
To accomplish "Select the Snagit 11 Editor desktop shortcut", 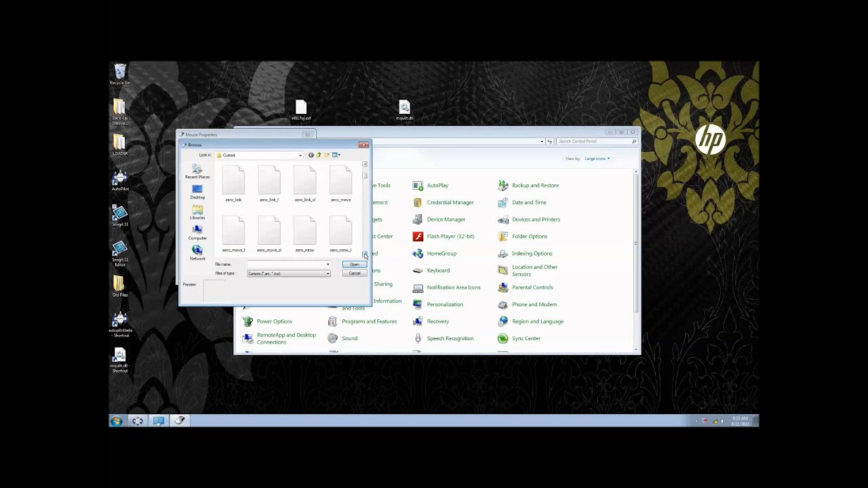I will [120, 253].
